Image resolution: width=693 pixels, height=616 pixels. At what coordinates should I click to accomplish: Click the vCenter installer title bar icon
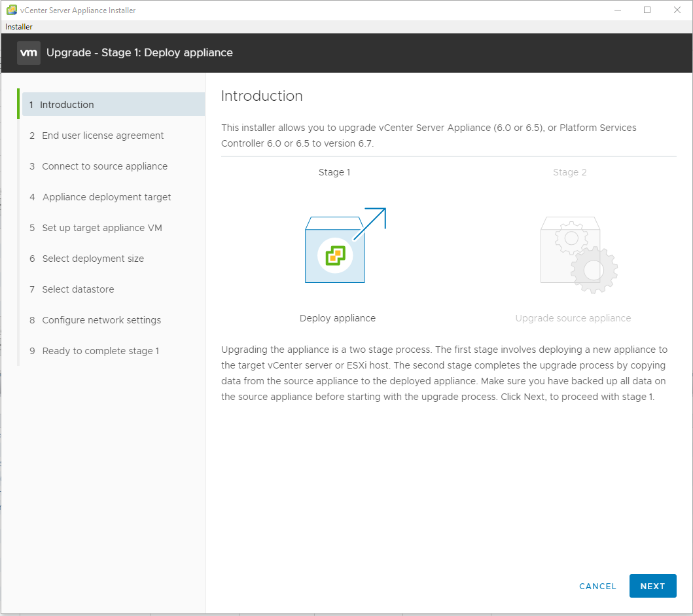[x=11, y=10]
